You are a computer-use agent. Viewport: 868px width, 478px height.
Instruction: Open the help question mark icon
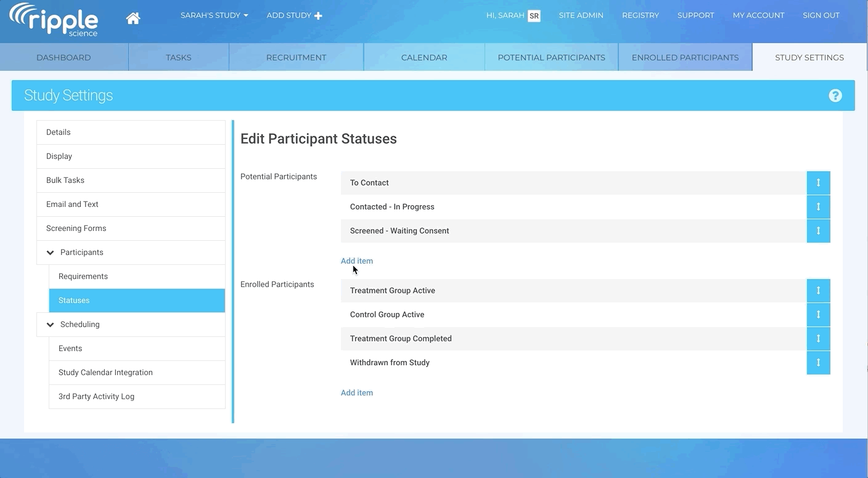point(835,95)
